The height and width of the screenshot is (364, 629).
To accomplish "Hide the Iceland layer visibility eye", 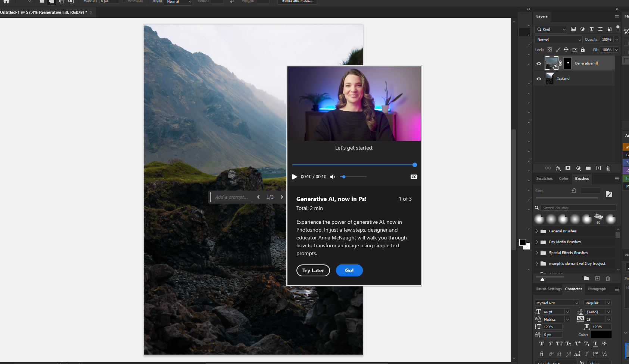I will click(x=539, y=78).
